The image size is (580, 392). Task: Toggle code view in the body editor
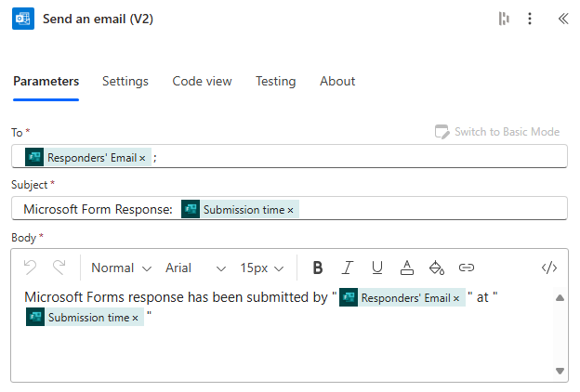pyautogui.click(x=548, y=268)
